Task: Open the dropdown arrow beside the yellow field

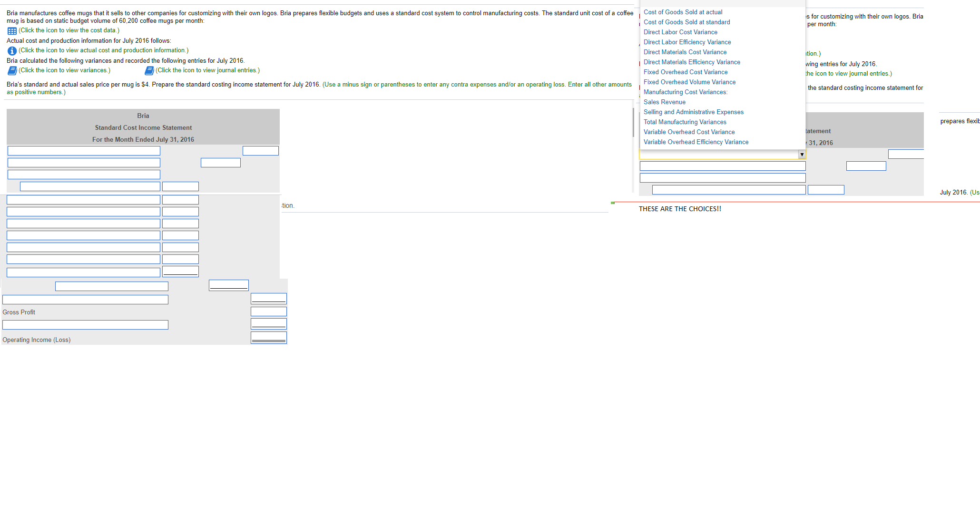Action: pyautogui.click(x=802, y=155)
